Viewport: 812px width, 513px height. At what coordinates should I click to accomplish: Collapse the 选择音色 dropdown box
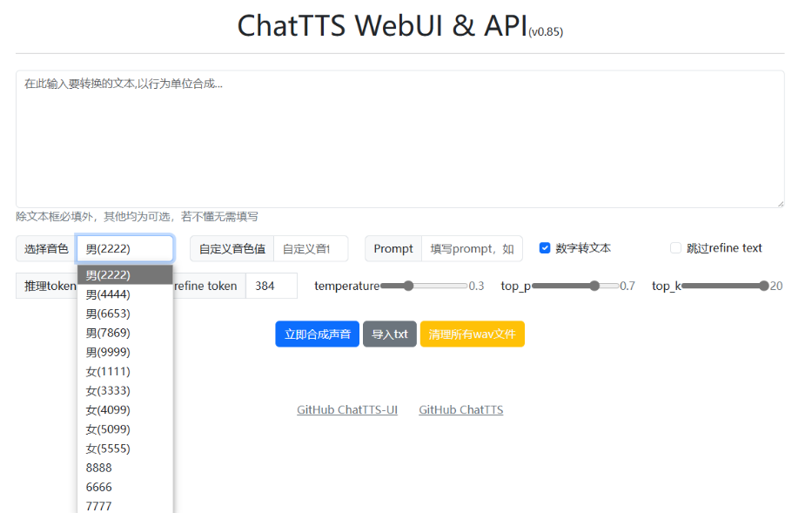click(x=124, y=248)
